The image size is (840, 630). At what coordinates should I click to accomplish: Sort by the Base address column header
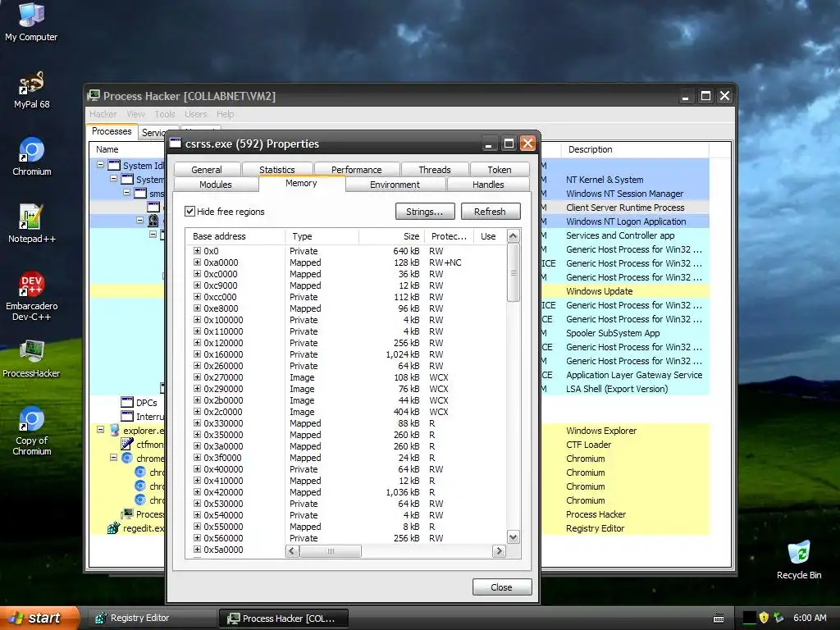[235, 236]
